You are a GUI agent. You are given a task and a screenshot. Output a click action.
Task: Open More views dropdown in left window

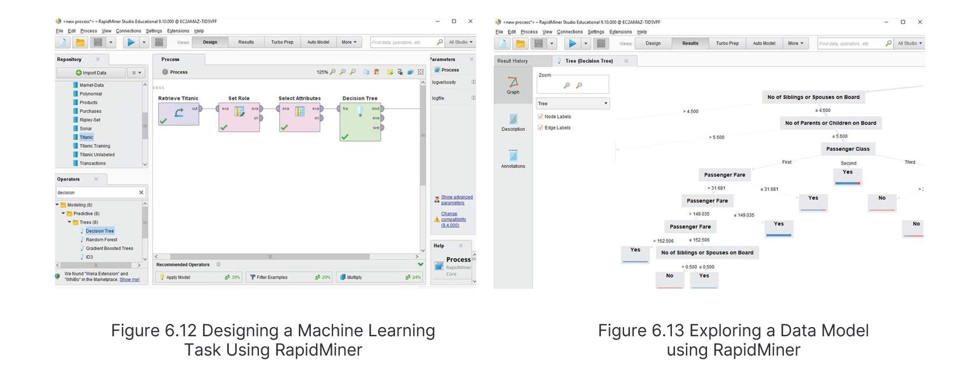(349, 42)
